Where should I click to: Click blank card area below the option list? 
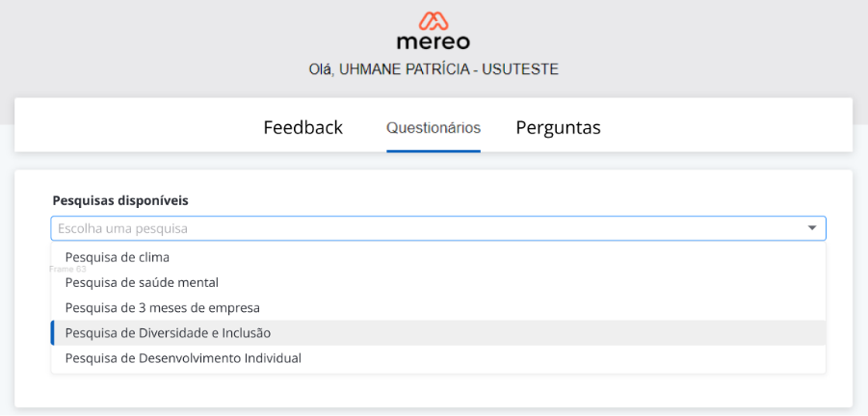coord(434,390)
